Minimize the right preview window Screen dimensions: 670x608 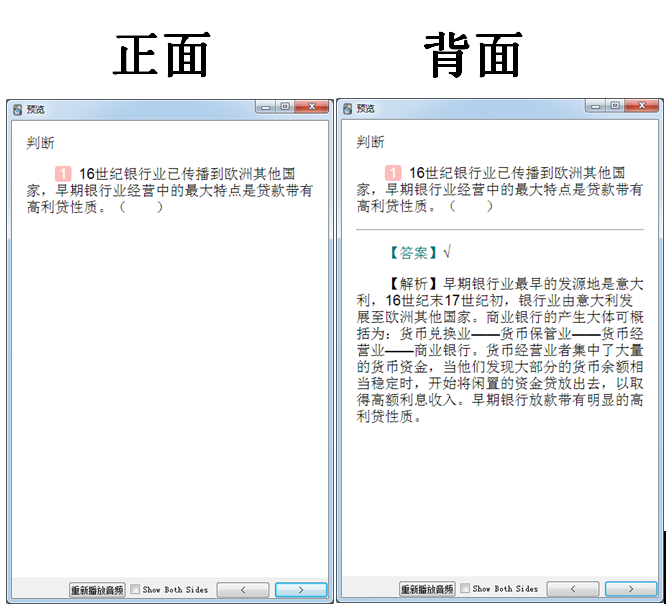595,106
